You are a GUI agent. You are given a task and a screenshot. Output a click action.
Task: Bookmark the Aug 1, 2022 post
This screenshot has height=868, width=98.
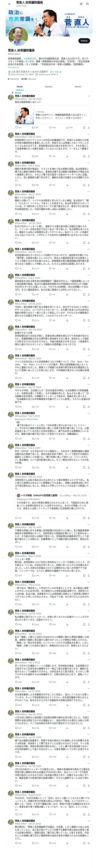[x=84, y=295]
